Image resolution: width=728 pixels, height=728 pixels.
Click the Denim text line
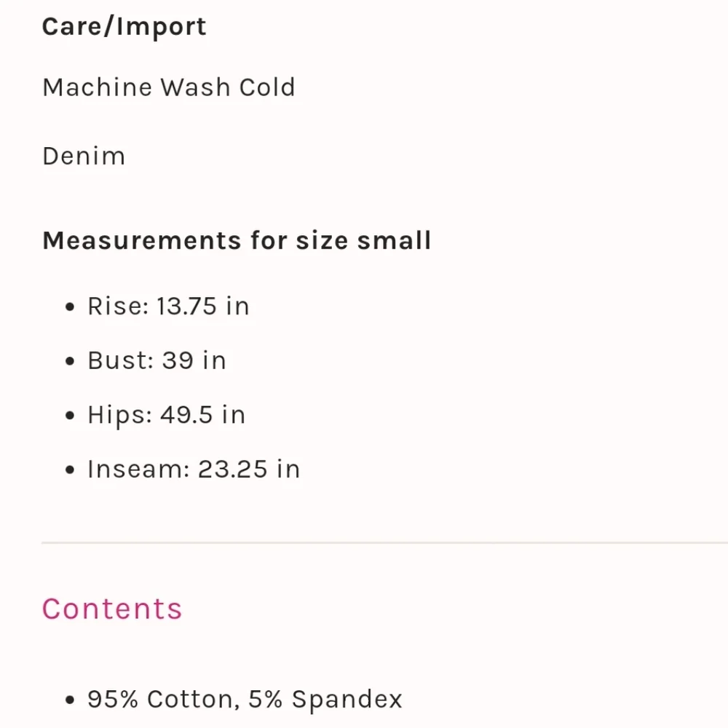tap(84, 157)
